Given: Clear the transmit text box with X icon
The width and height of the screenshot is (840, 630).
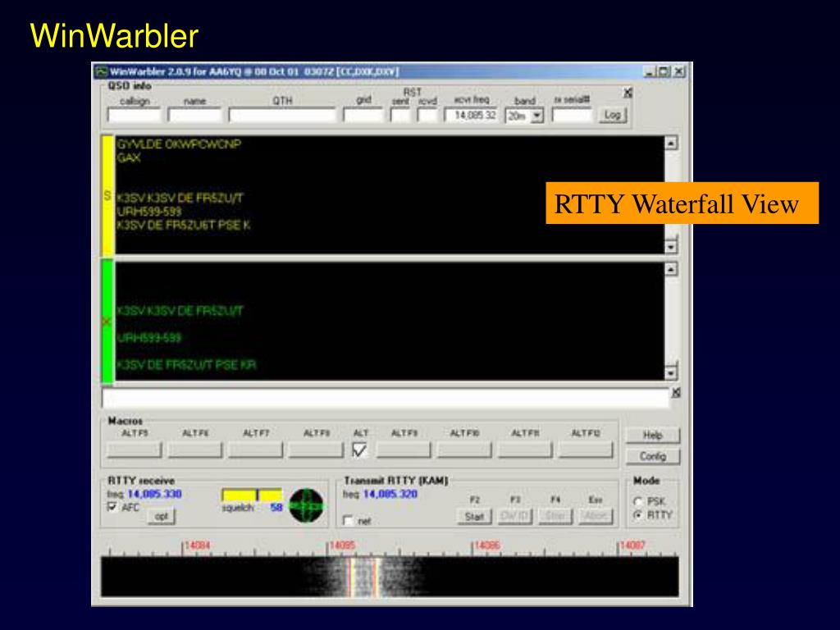Looking at the screenshot, I should click(x=676, y=393).
